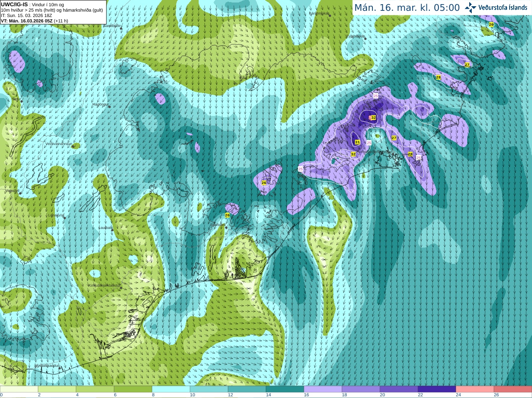
Task: Click the '(+11 h)' forecast offset text
Action: click(x=61, y=21)
